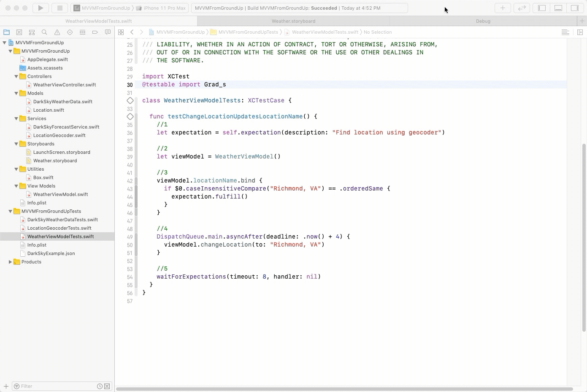Open DarkSkyForecastService.swift file
The image size is (587, 392).
click(66, 127)
